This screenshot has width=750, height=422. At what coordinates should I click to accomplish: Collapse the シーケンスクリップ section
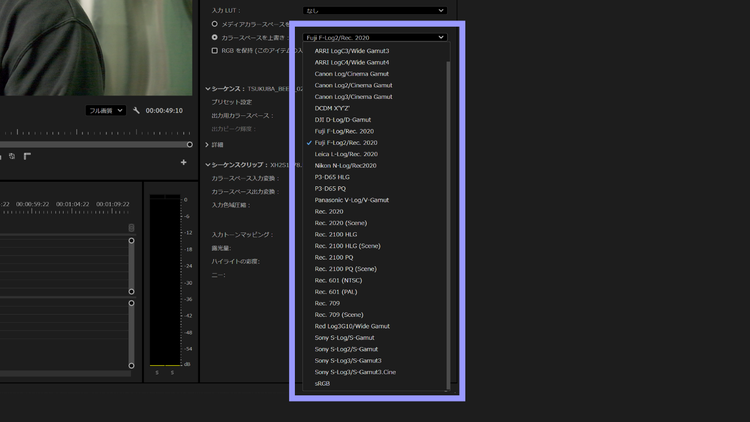pos(208,165)
